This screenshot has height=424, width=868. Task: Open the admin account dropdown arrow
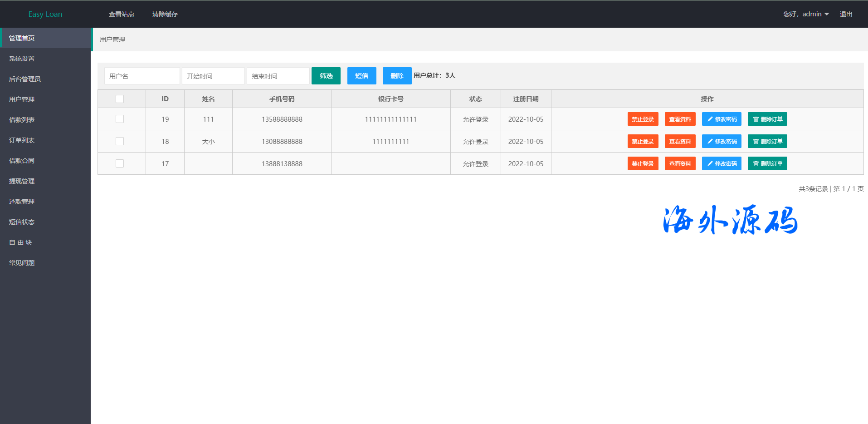pos(827,14)
